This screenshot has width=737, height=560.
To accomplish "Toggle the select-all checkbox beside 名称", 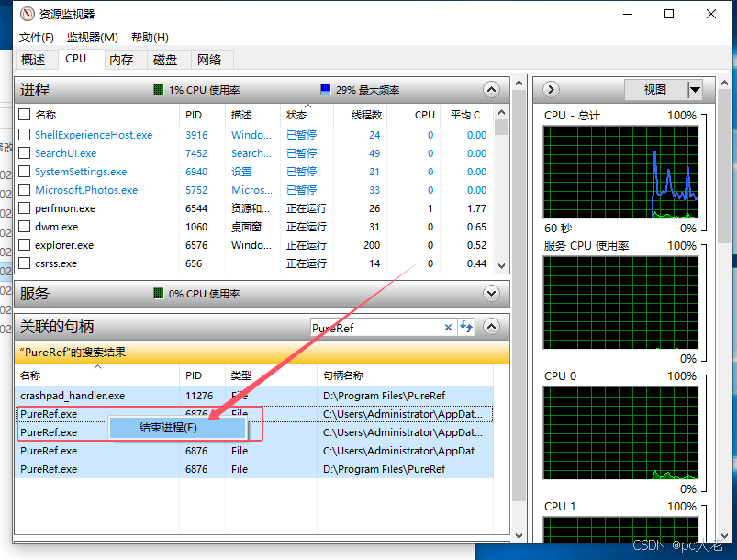I will (x=25, y=114).
